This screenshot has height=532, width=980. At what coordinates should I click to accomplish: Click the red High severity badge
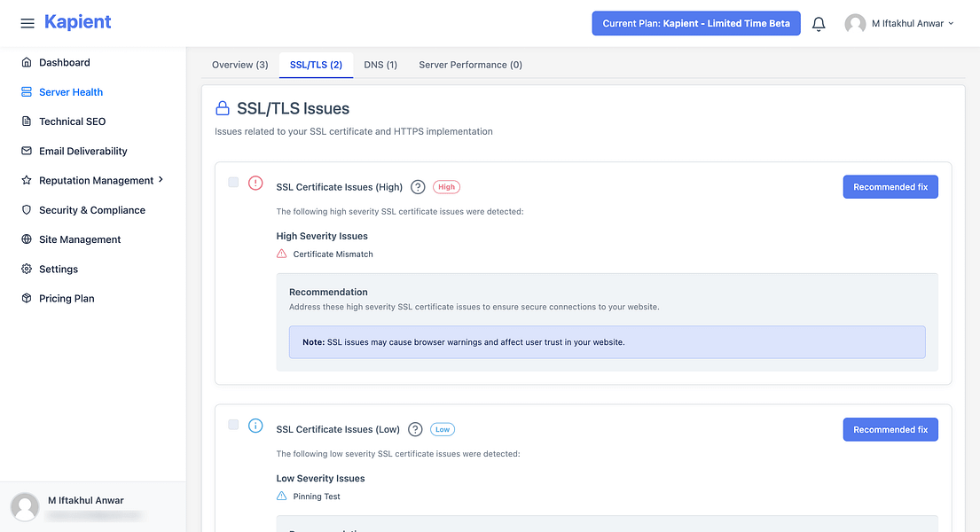tap(446, 187)
